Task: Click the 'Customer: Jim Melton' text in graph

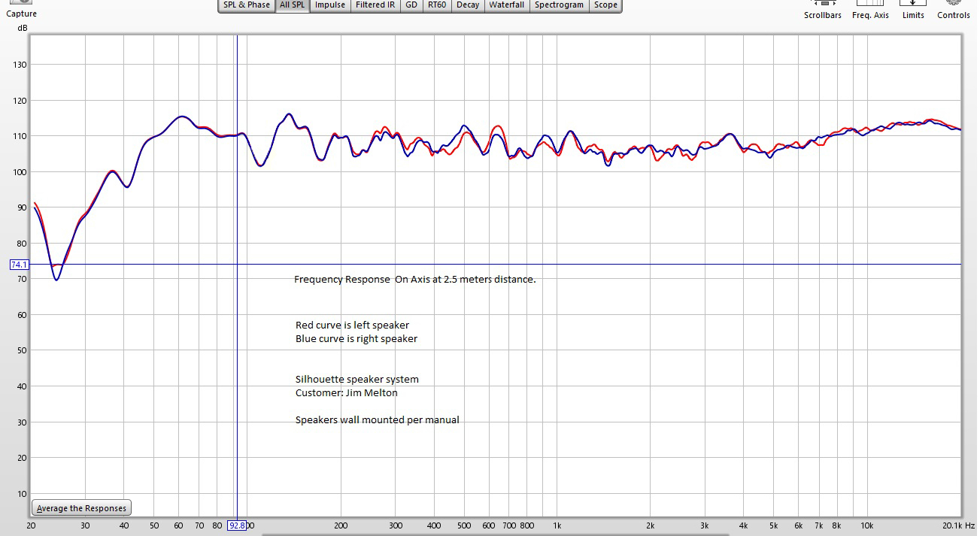Action: 346,393
